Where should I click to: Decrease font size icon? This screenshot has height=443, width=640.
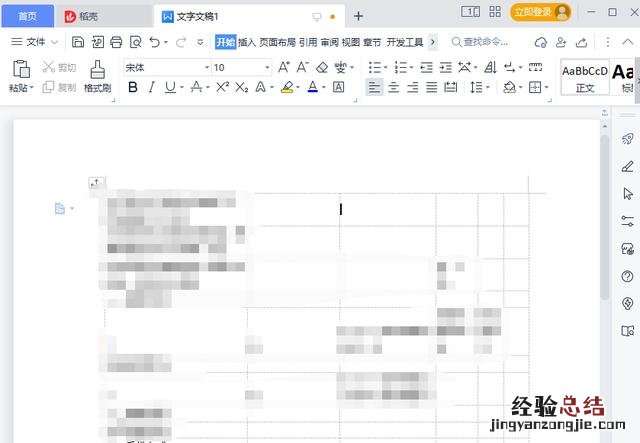tap(302, 67)
